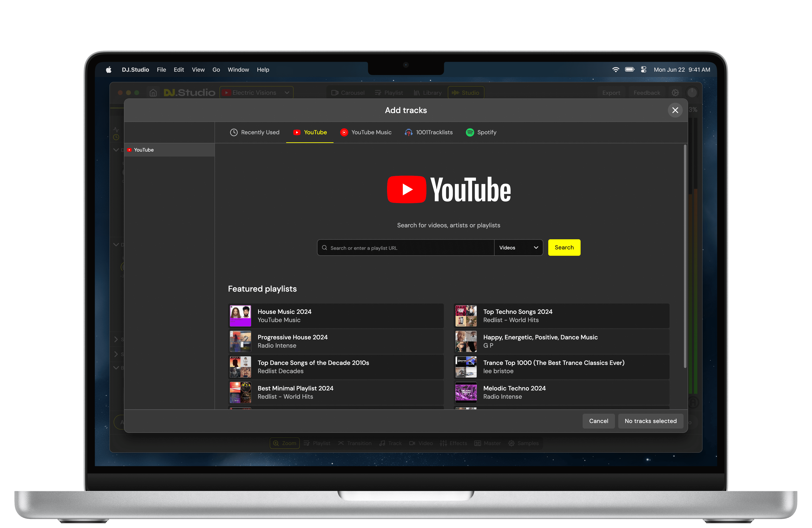Viewport: 812px width, 528px height.
Task: Switch to Carousel view in main window
Action: pos(348,93)
